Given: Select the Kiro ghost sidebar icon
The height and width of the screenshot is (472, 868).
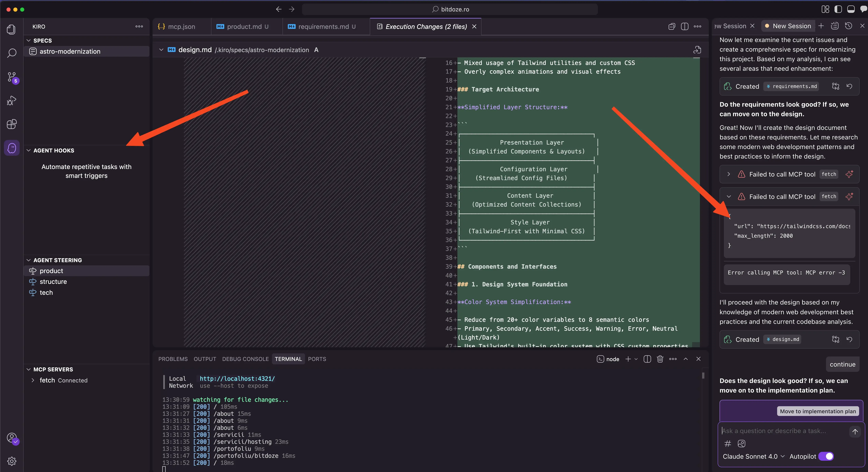Looking at the screenshot, I should point(11,148).
